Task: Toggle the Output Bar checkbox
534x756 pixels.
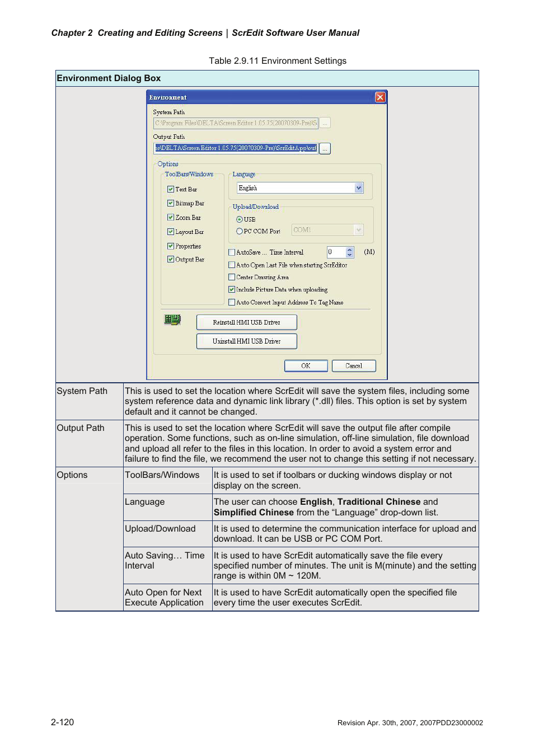Action: click(171, 259)
